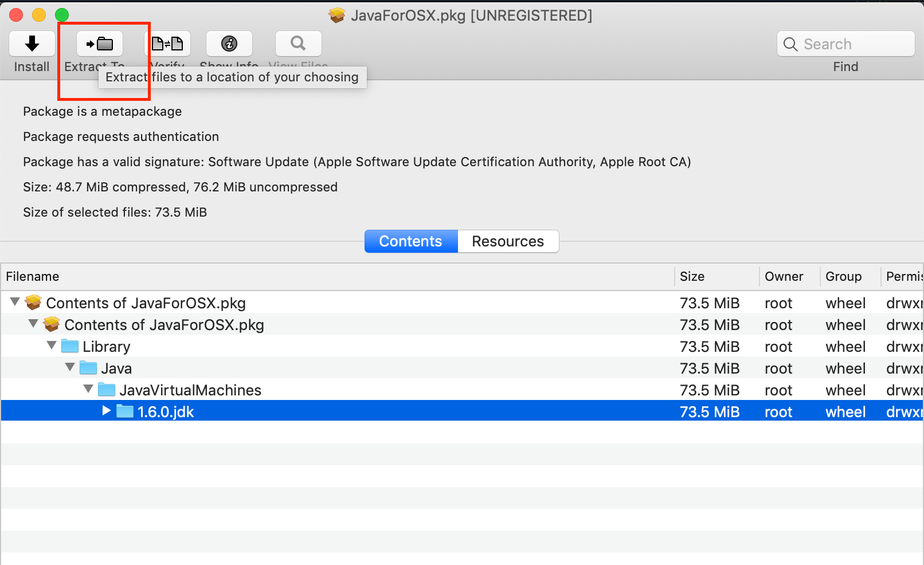Select the Library folder row

pyautogui.click(x=462, y=346)
